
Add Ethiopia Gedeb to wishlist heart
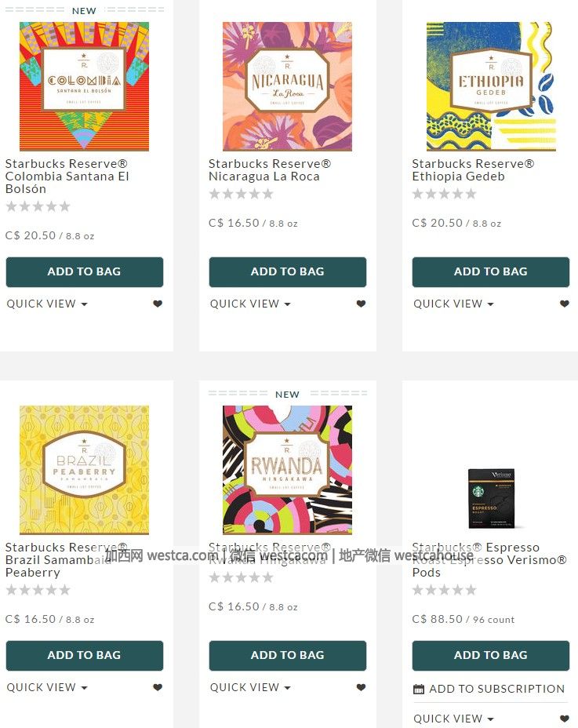pyautogui.click(x=564, y=304)
